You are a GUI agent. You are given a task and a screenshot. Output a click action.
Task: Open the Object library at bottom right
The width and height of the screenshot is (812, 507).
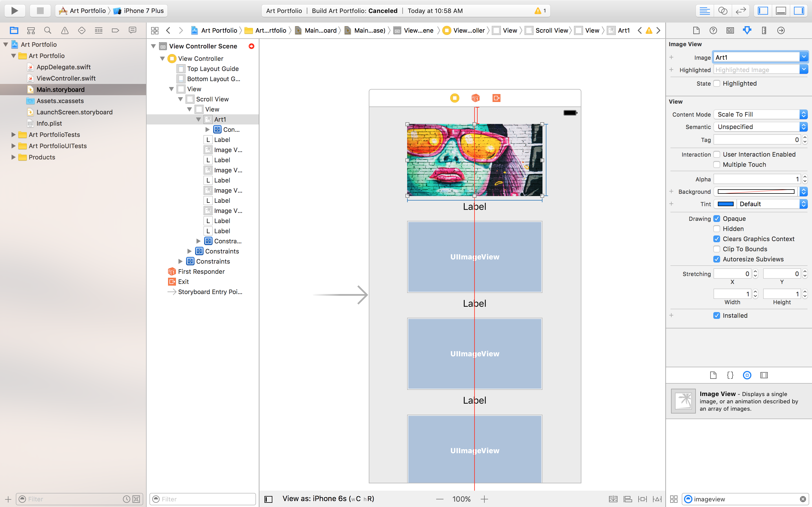point(747,375)
